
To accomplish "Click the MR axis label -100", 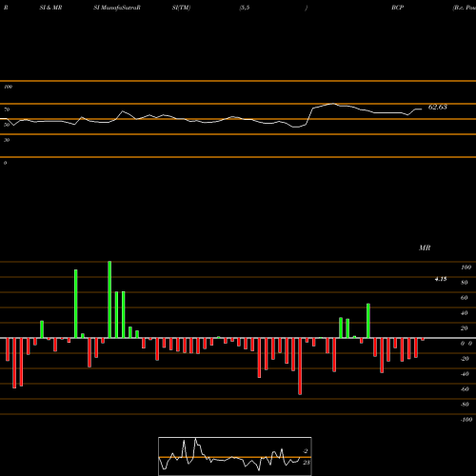I will [466, 420].
